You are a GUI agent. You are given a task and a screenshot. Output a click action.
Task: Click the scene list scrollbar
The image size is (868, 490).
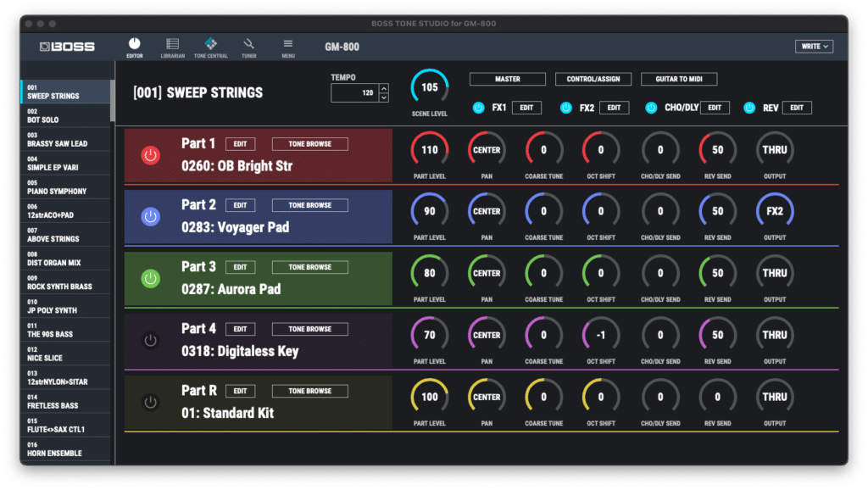pyautogui.click(x=113, y=101)
